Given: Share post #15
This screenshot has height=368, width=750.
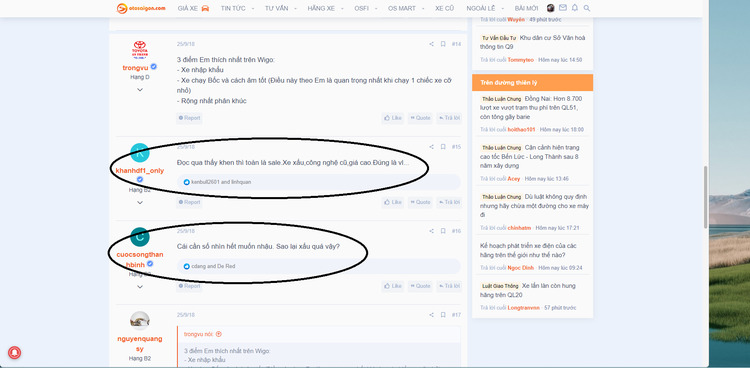Looking at the screenshot, I should coord(431,147).
